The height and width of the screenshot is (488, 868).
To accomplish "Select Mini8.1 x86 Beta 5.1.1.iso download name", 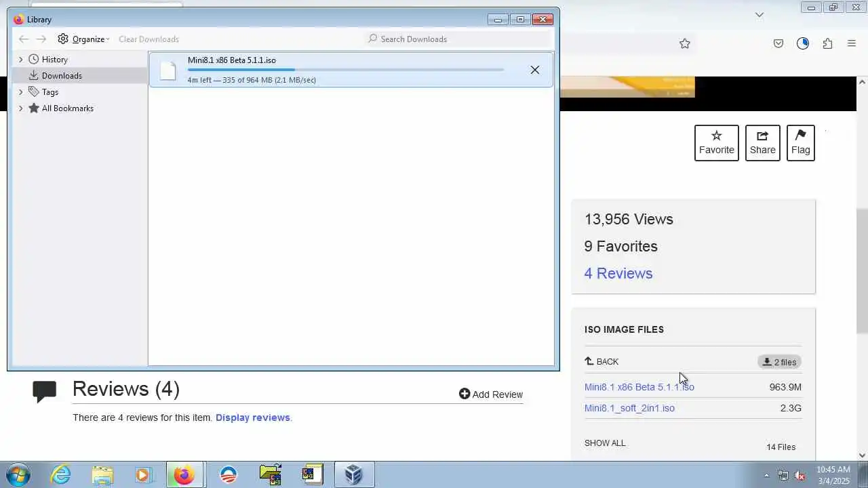I will [x=232, y=60].
